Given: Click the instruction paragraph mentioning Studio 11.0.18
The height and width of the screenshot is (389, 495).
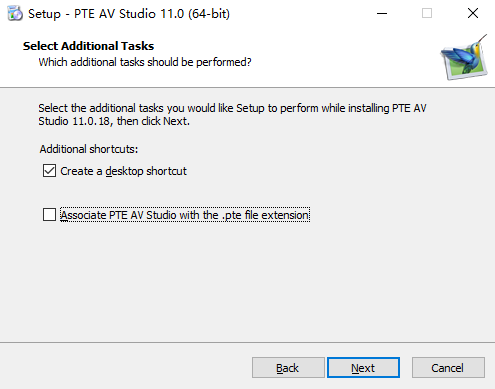Looking at the screenshot, I should [x=232, y=114].
